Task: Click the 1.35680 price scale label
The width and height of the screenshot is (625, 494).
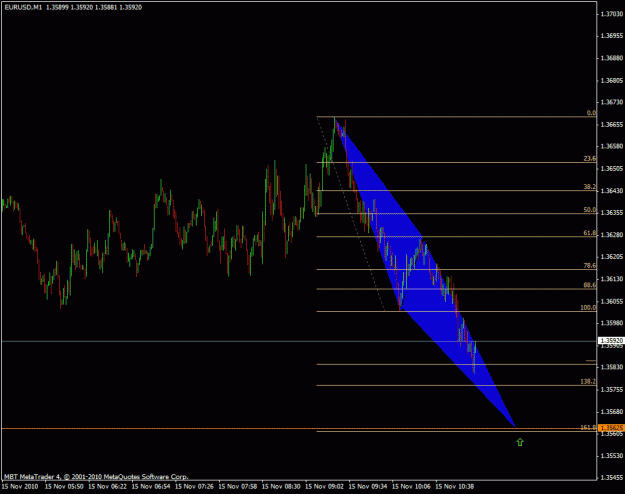Action: point(611,411)
